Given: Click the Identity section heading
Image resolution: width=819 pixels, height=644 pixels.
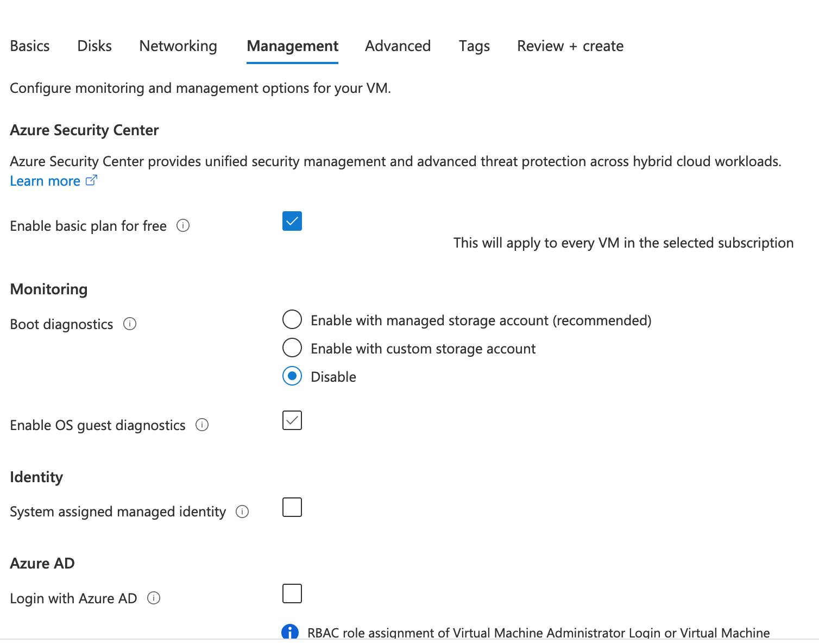Looking at the screenshot, I should click(x=36, y=477).
